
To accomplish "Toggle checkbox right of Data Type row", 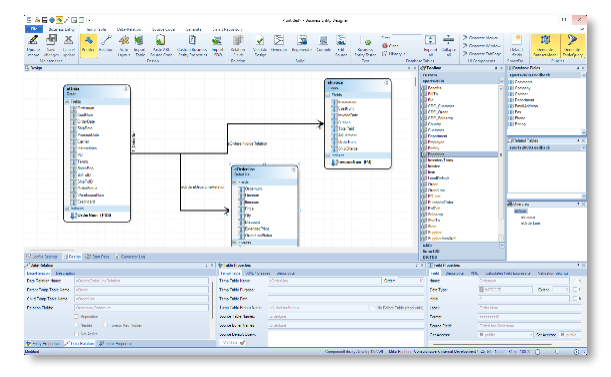I will tap(575, 290).
